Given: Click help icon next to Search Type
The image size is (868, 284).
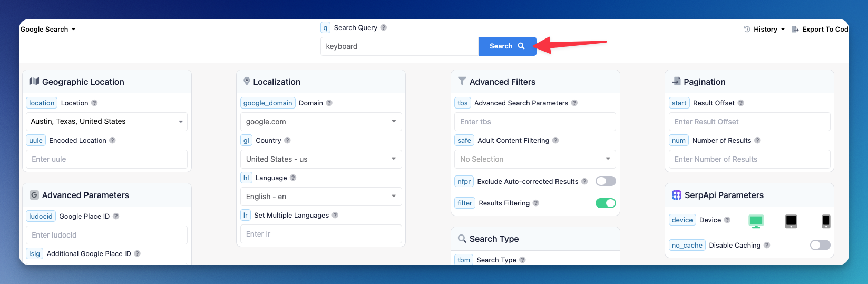Looking at the screenshot, I should [x=522, y=260].
